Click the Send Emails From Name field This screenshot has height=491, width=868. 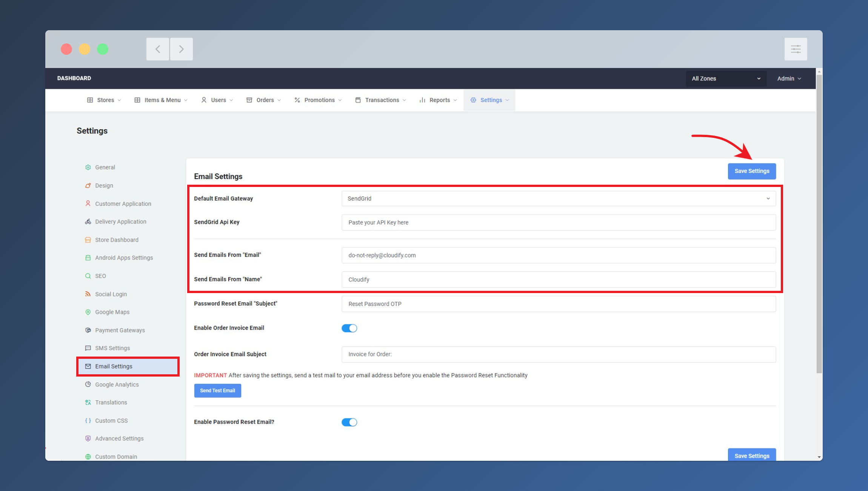(x=559, y=279)
